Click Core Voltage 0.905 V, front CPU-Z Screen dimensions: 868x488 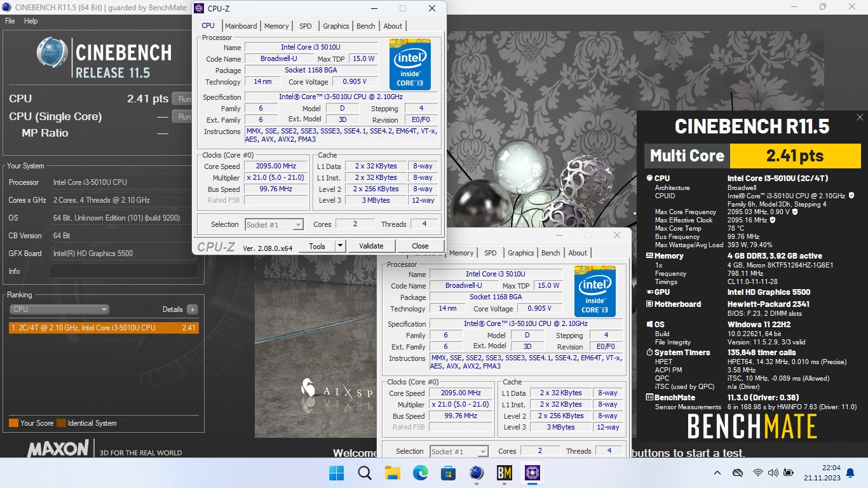[354, 82]
